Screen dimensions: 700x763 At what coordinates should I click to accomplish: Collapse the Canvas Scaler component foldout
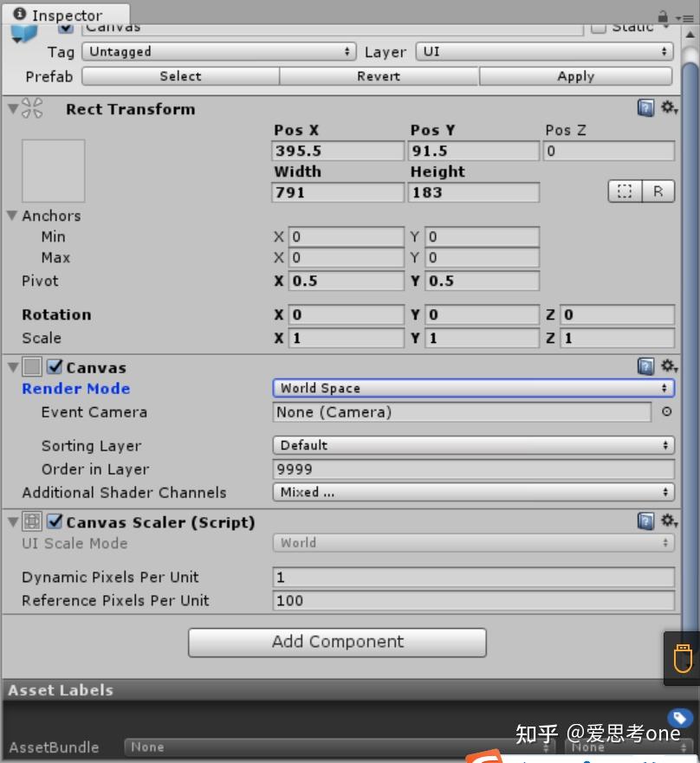point(13,522)
